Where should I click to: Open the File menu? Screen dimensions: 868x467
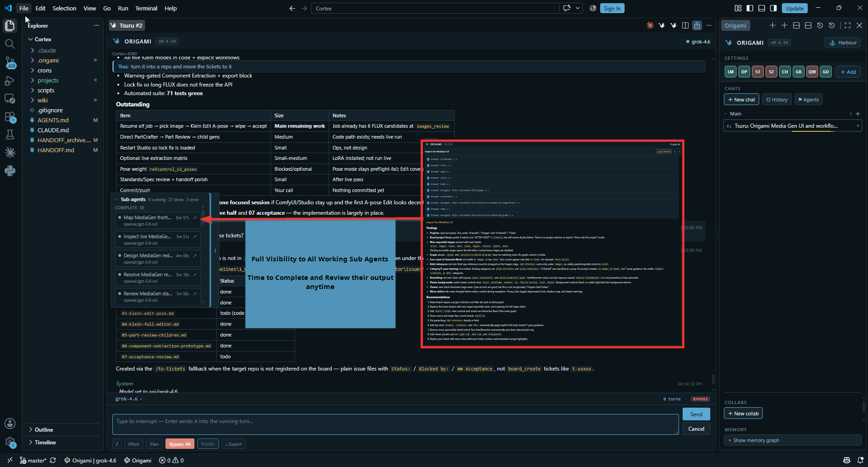coord(24,8)
